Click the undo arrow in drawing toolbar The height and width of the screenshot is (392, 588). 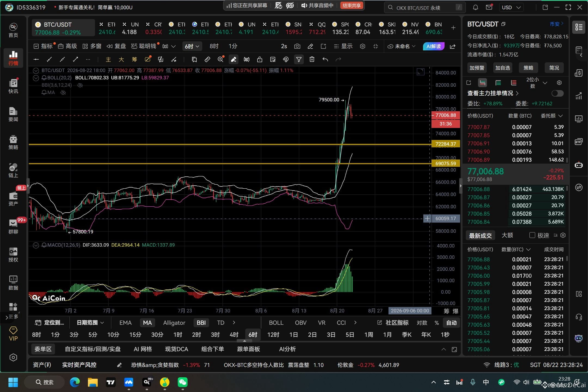tap(325, 59)
